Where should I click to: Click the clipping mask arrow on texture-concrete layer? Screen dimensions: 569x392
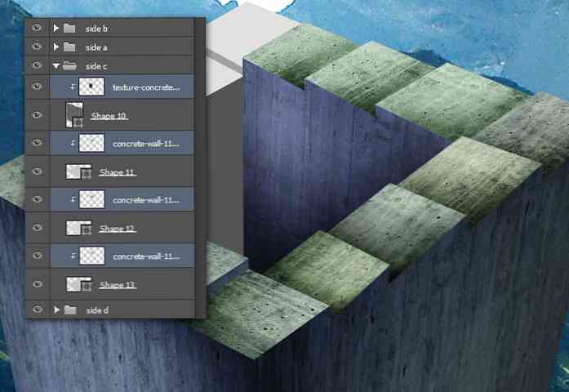(x=73, y=87)
